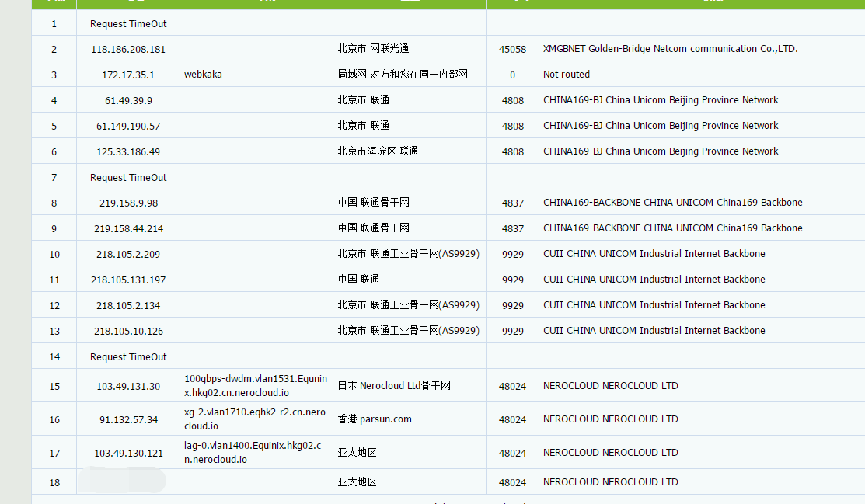Select IP address 219.158.44.214
This screenshot has height=504, width=865.
click(128, 229)
